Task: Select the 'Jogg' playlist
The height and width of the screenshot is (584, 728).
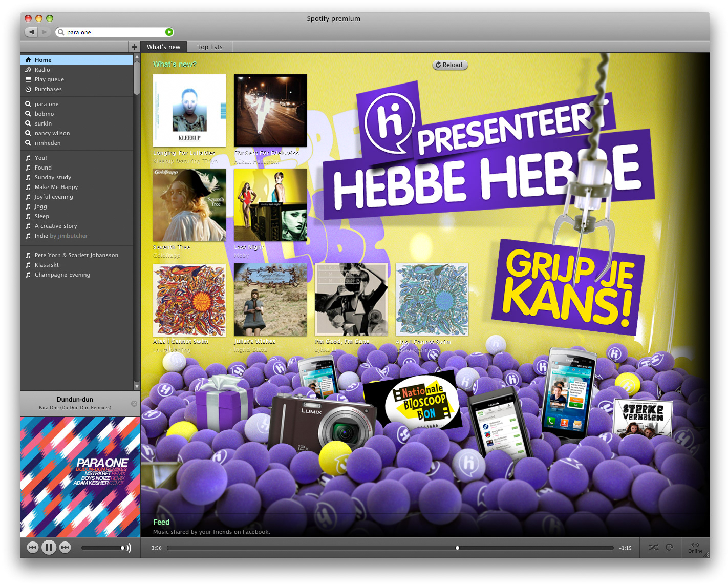Action: pyautogui.click(x=77, y=206)
